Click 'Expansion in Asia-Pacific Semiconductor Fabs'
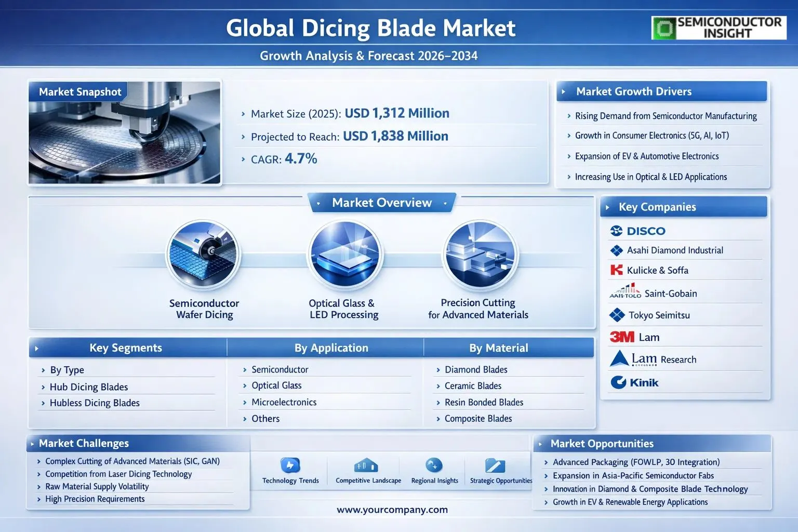 pyautogui.click(x=633, y=475)
